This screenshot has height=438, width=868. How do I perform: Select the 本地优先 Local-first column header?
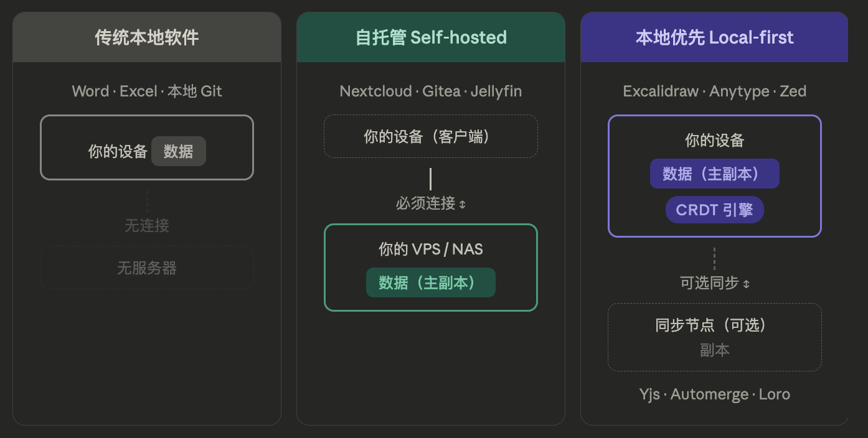[x=714, y=37]
